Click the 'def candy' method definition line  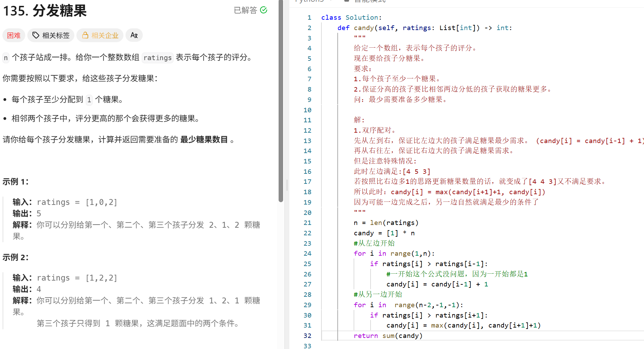425,28
